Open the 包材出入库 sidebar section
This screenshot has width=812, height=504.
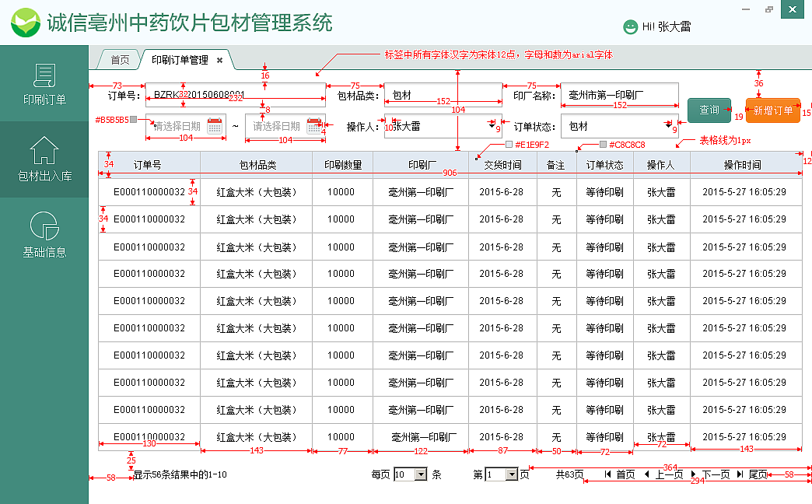click(44, 159)
